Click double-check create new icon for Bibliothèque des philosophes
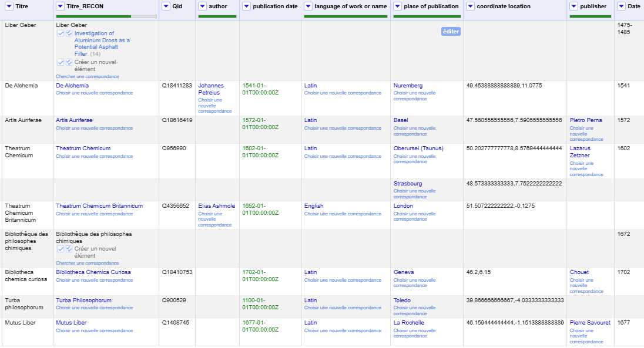 [x=69, y=249]
